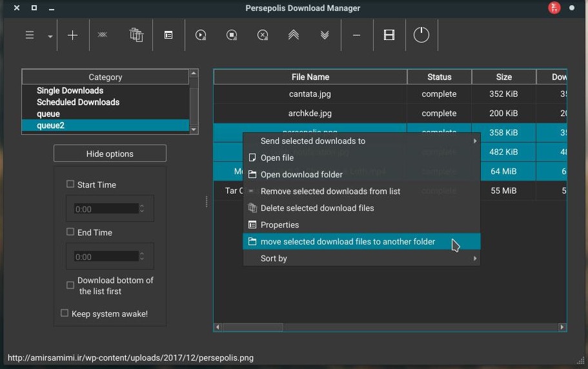The height and width of the screenshot is (369, 588).
Task: Click the 55 MiB size cell
Action: 503,191
